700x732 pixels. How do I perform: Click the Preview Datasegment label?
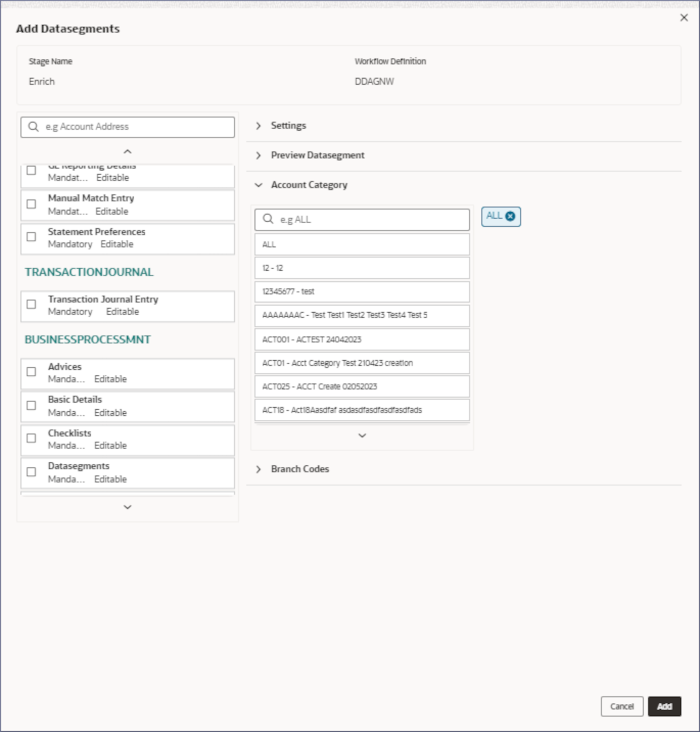tap(317, 155)
